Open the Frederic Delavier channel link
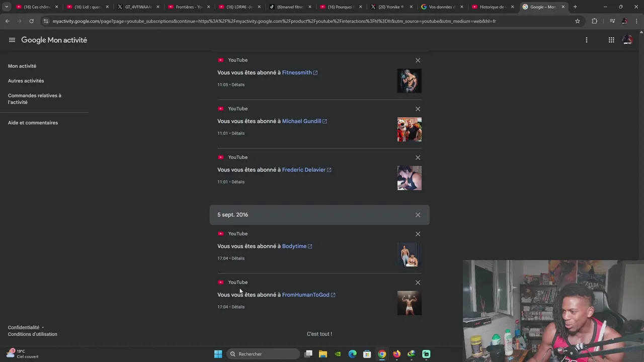Viewport: 644px width, 362px height. pyautogui.click(x=306, y=170)
